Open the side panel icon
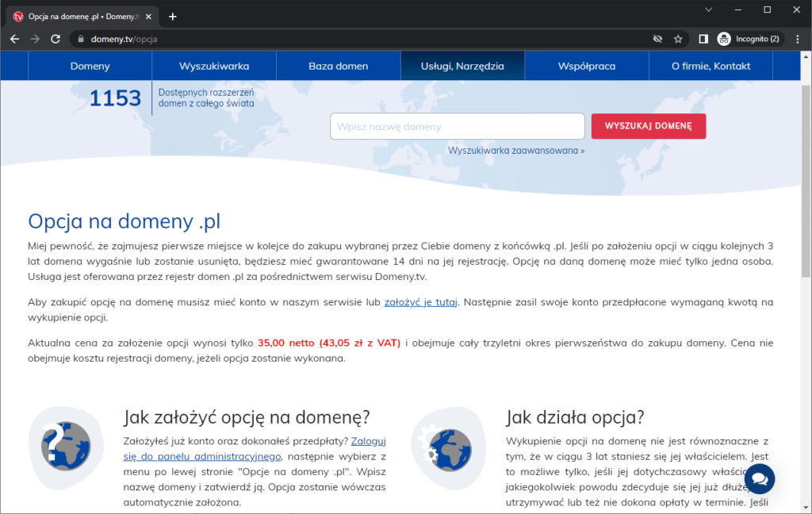 coord(702,37)
